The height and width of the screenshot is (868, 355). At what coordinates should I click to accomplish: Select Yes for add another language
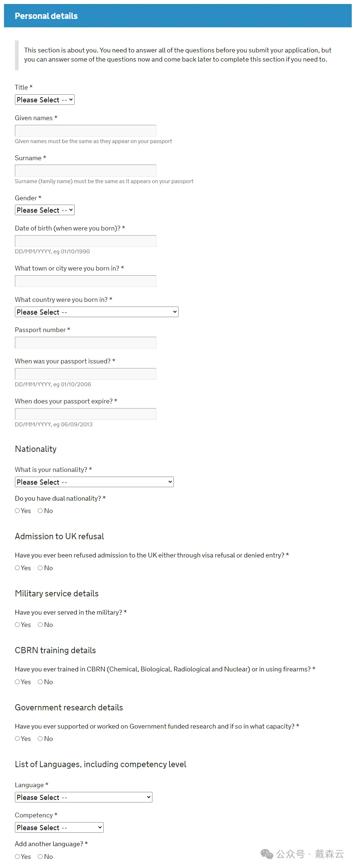17,857
